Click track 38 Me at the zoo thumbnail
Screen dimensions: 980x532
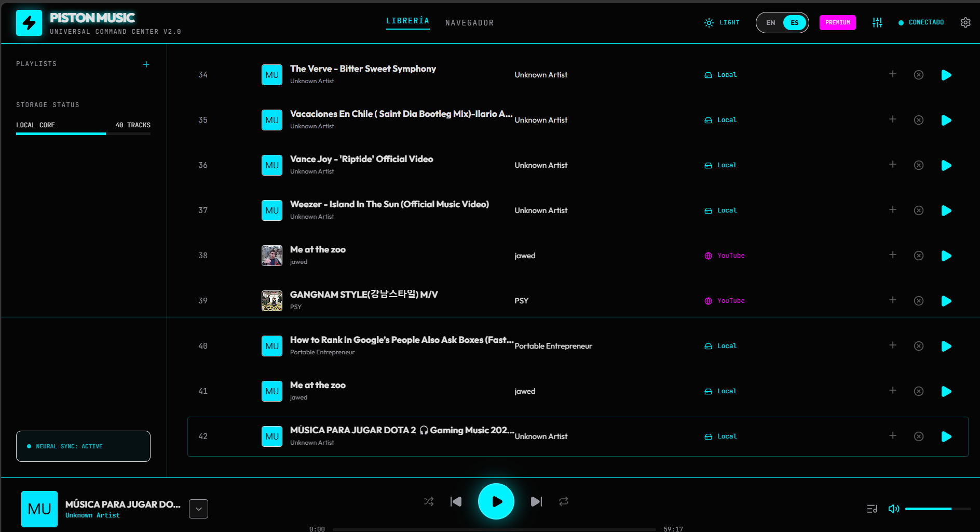pos(272,256)
